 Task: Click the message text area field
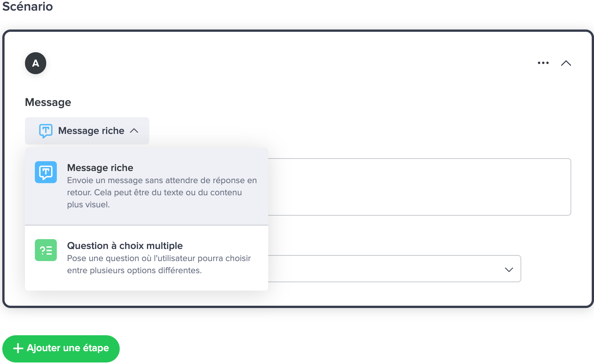tap(419, 187)
